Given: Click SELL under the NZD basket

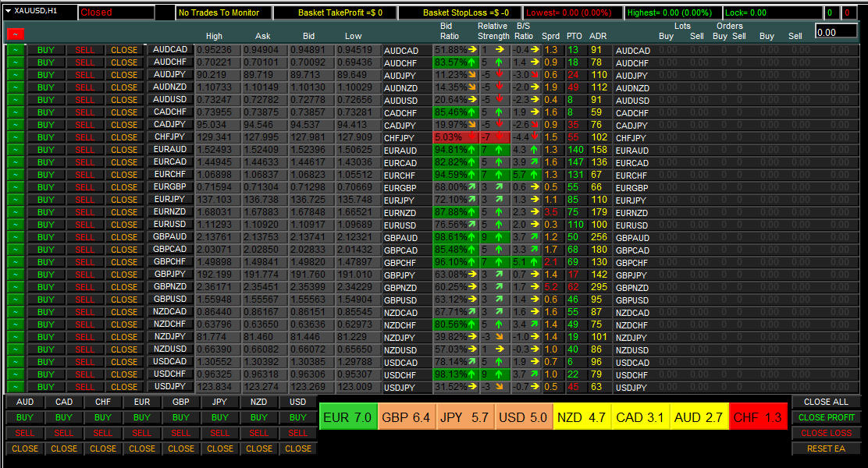Looking at the screenshot, I should point(258,433).
